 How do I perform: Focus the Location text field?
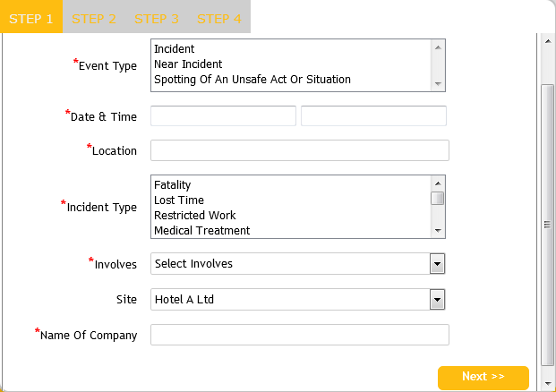coord(299,150)
